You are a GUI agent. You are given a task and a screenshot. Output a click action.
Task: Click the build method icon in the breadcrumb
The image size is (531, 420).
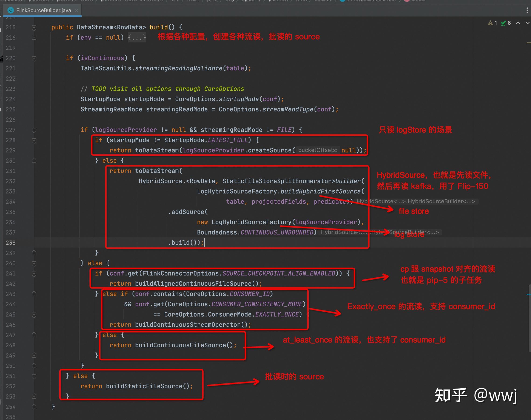(407, 1)
